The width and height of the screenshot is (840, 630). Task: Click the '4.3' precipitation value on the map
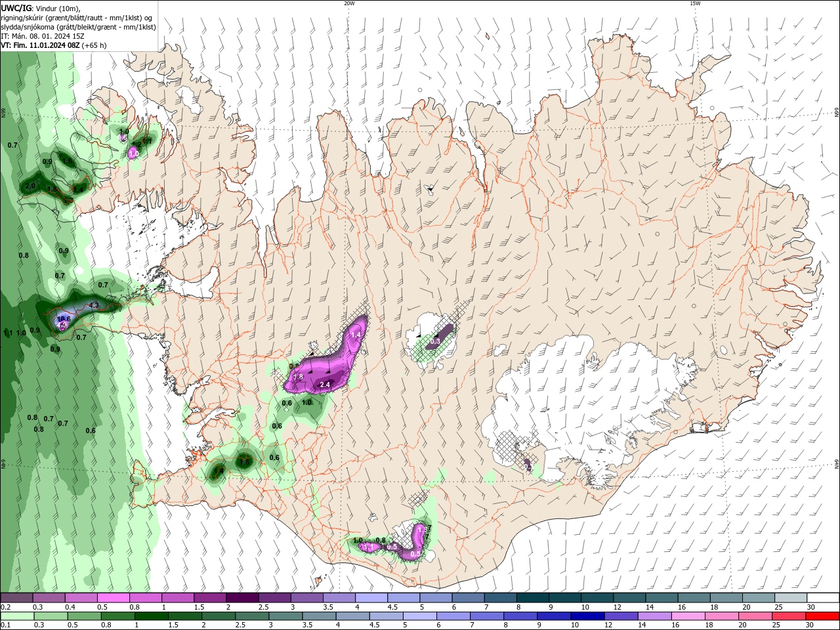coord(94,305)
